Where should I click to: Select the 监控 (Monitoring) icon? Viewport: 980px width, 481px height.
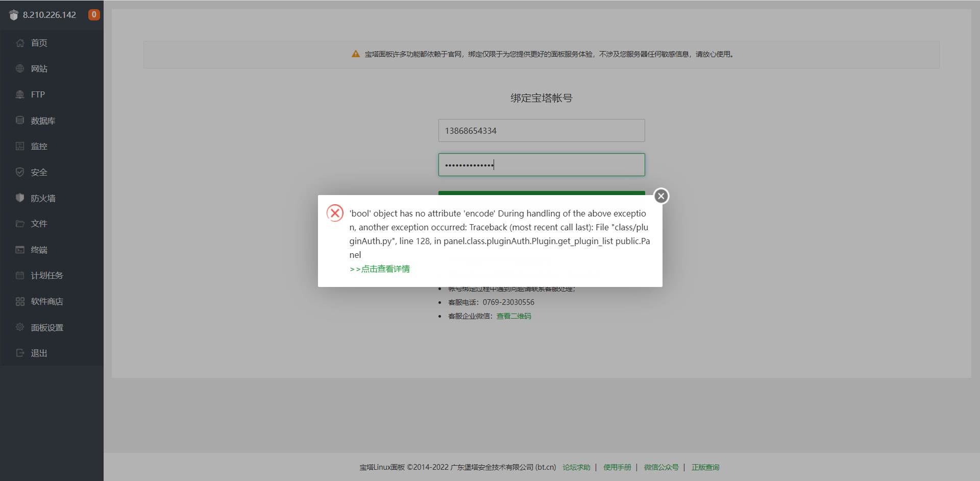[20, 146]
